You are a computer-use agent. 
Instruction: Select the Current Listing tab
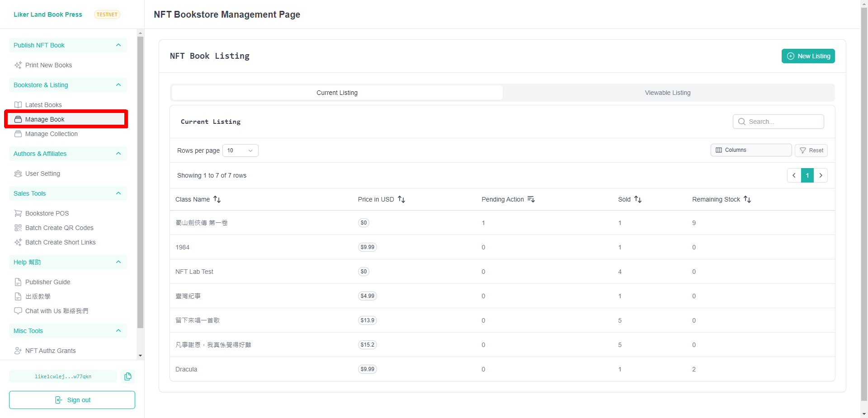point(337,93)
